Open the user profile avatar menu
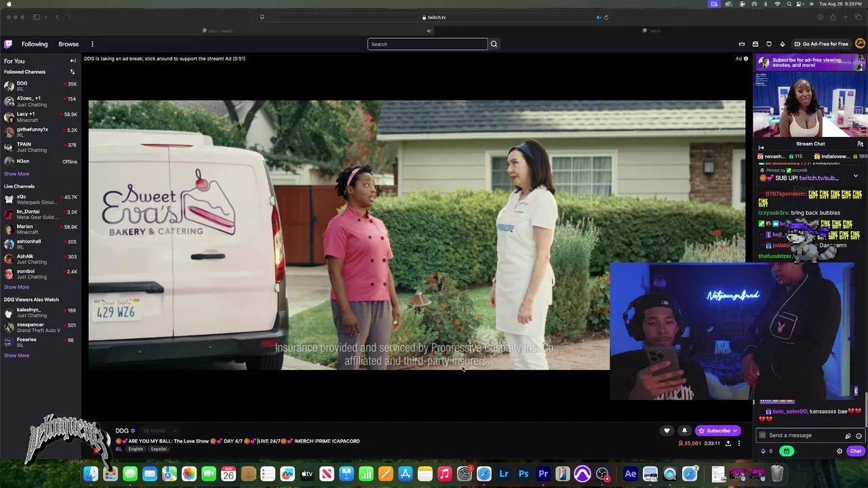This screenshot has width=868, height=488. (860, 44)
